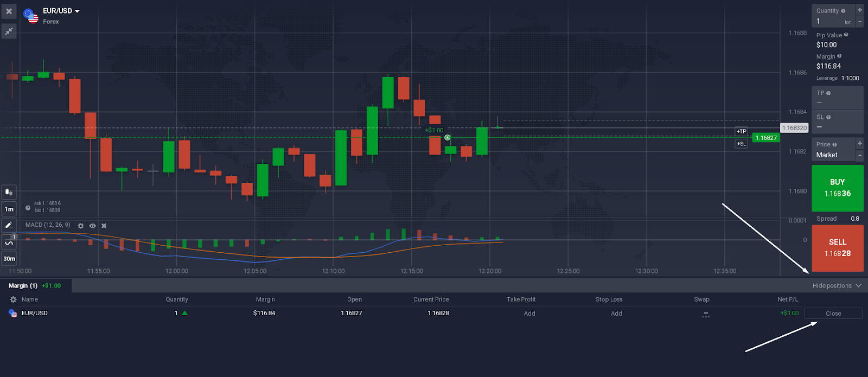
Task: Click the help icon beside ask/bid prices
Action: tap(28, 207)
